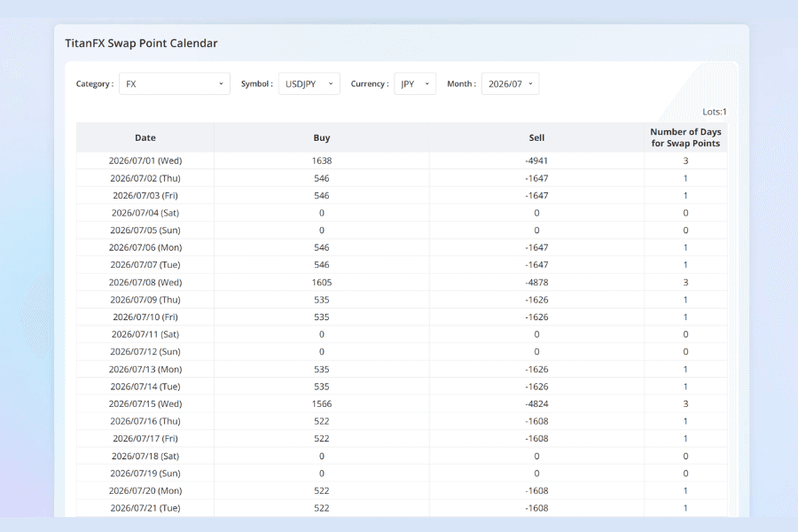Click Sell value -1608 in the 07/21 row

(536, 508)
